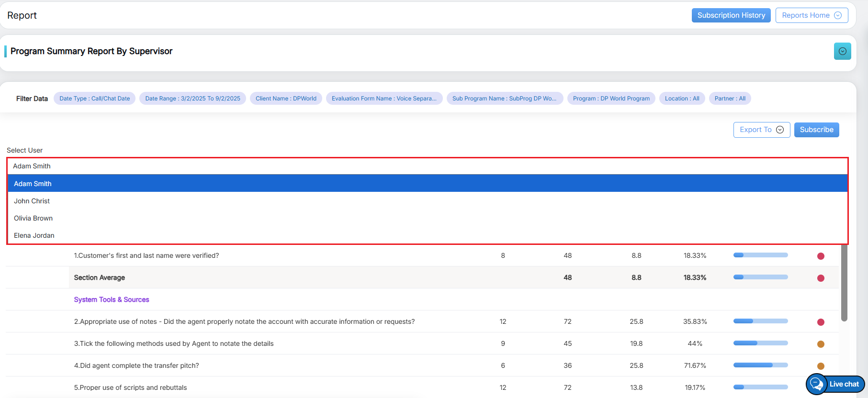Click orange status dot for transfer pitch row
Screen dimensions: 868x398
pos(821,366)
